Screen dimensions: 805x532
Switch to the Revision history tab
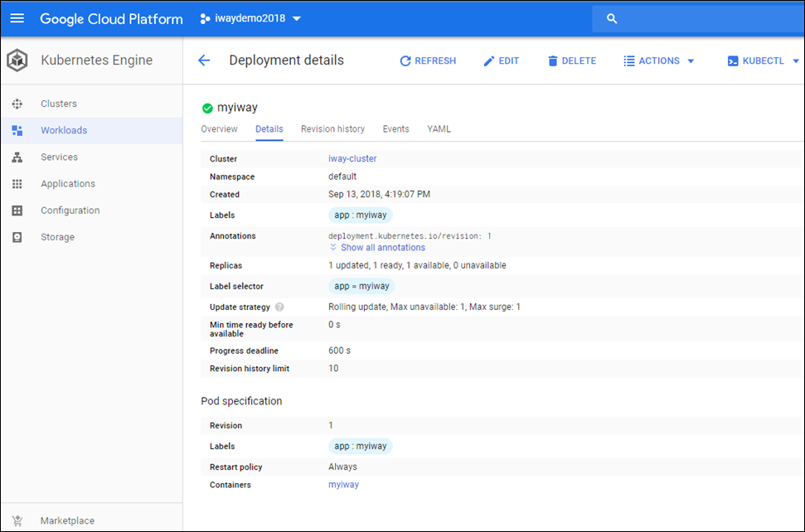click(x=332, y=128)
